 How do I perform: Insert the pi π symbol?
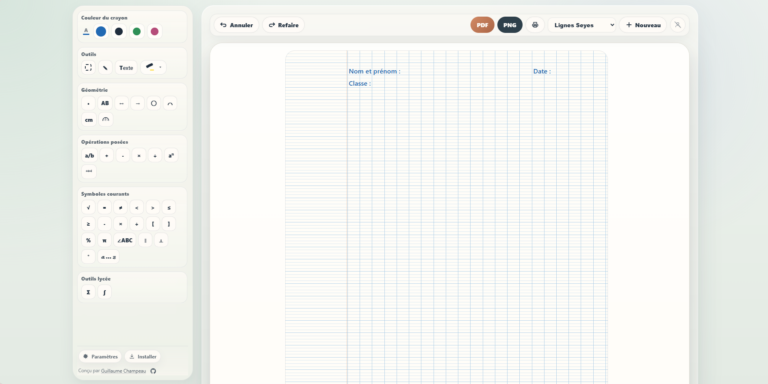[x=104, y=240]
